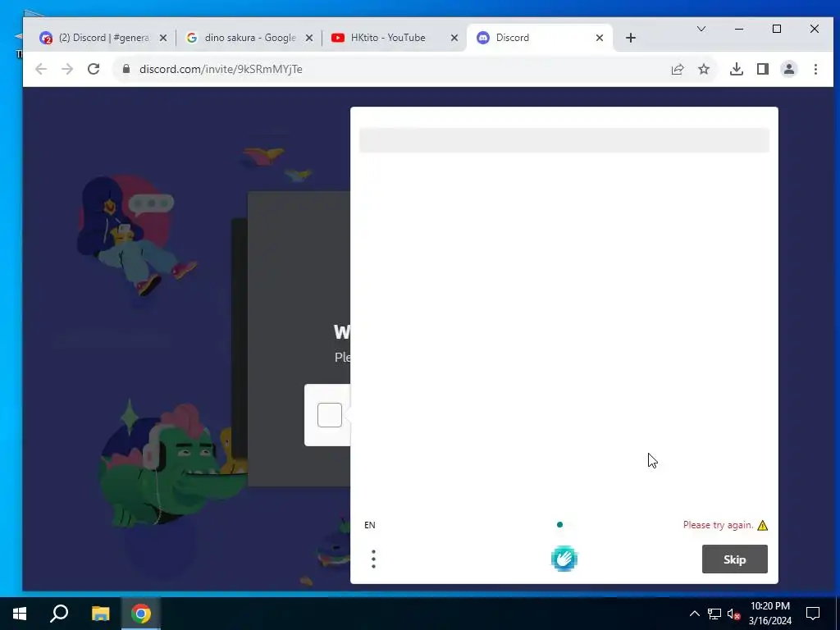The image size is (840, 630).
Task: Open Windows taskbar search
Action: pos(59,614)
